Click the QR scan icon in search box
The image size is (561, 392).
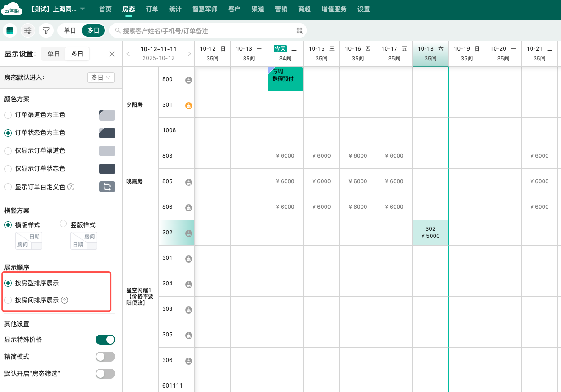click(x=300, y=31)
